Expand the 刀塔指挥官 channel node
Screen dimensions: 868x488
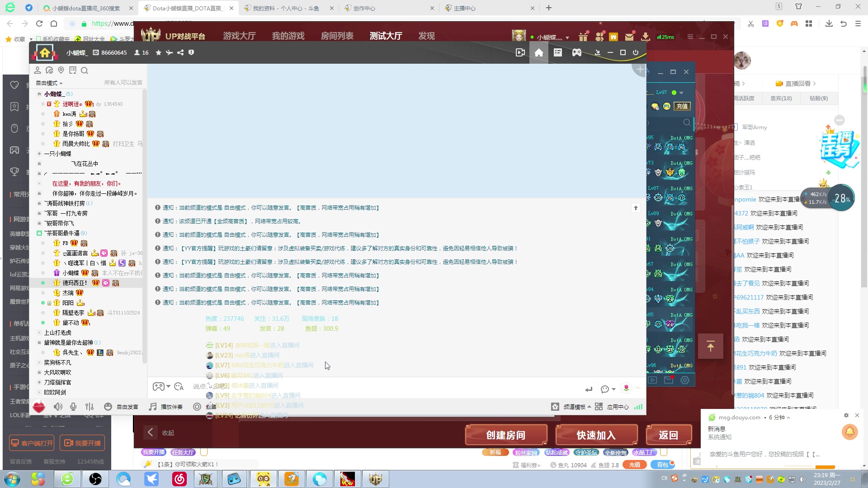pyautogui.click(x=39, y=382)
